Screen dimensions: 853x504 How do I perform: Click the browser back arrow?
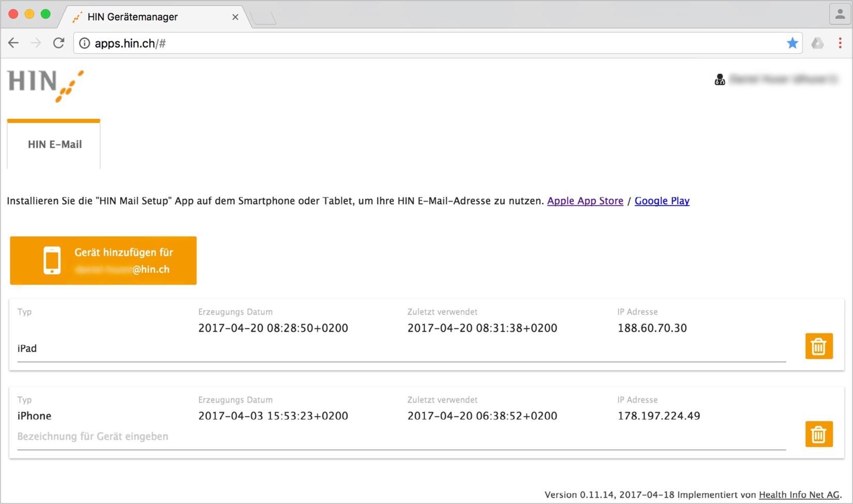13,43
